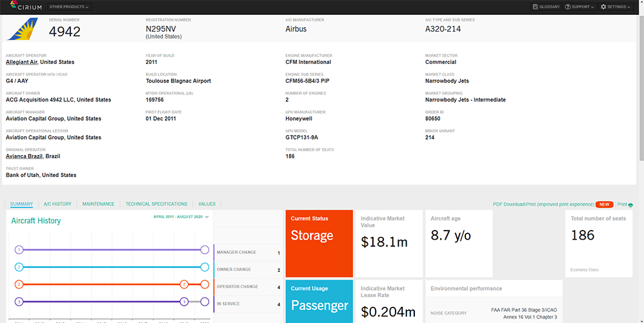The width and height of the screenshot is (644, 323).
Task: Click the Support question mark icon
Action: (x=568, y=6)
